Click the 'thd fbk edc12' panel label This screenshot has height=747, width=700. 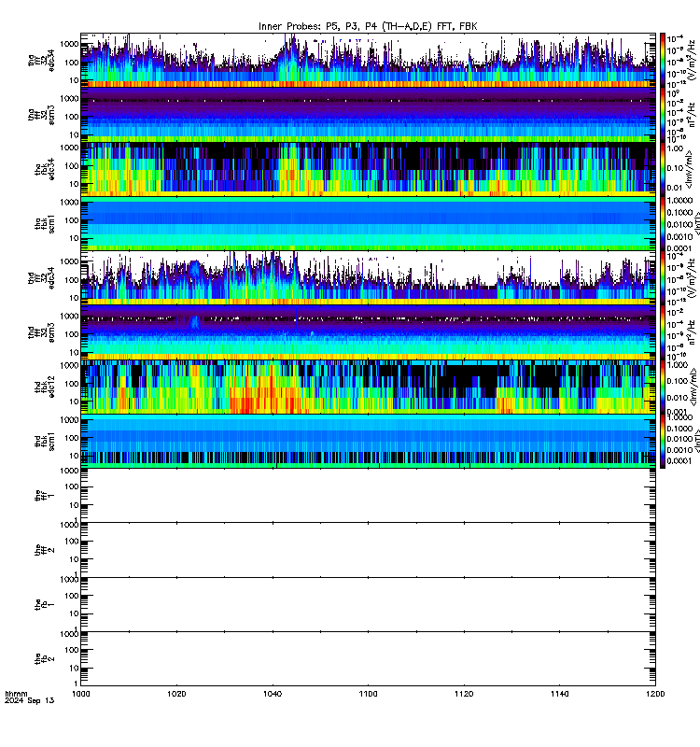pos(45,388)
